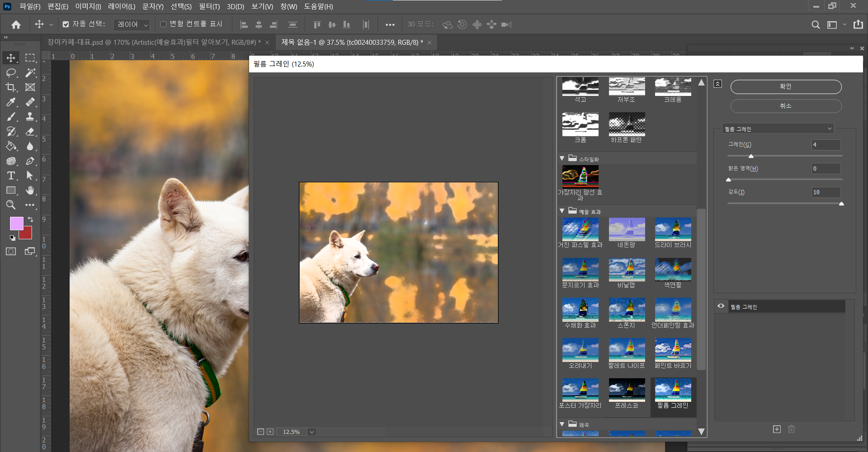Delete effect layer trash icon
Viewport: 868px width, 452px height.
click(791, 429)
